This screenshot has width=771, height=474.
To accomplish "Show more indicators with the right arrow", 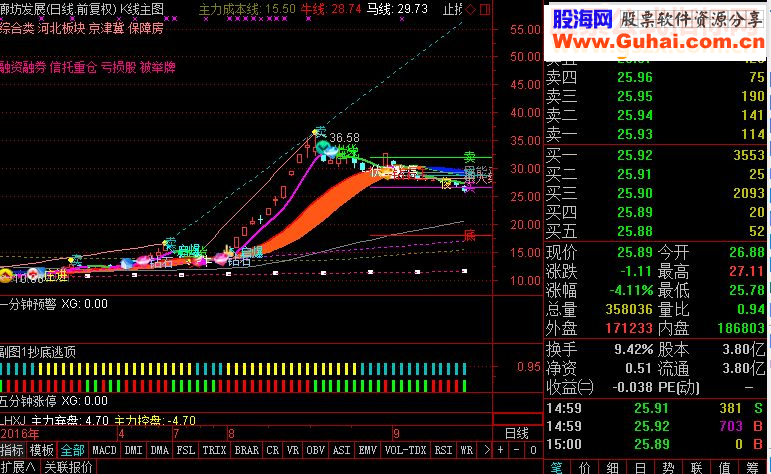I will click(487, 450).
